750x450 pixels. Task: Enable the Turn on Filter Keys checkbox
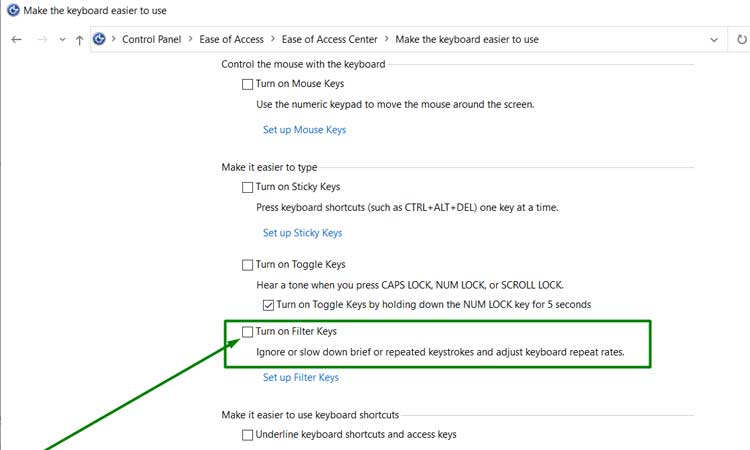(x=247, y=332)
